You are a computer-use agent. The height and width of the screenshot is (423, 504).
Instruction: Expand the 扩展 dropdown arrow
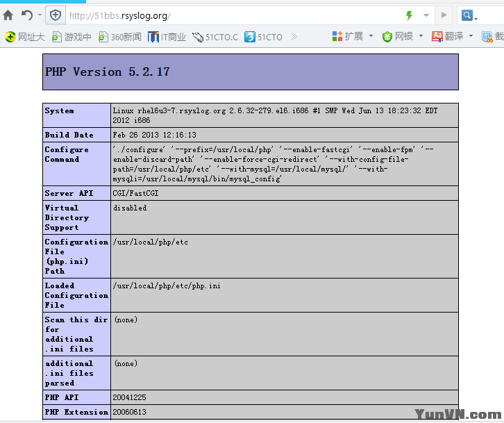(x=371, y=36)
